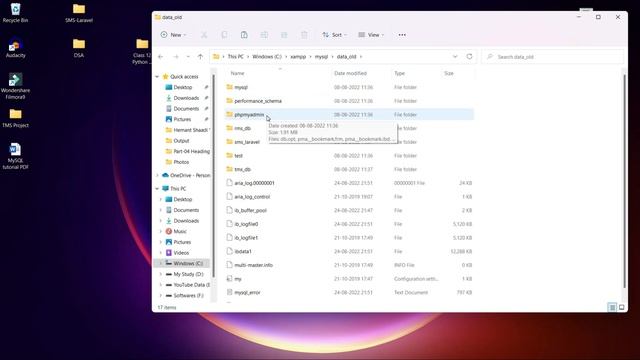The height and width of the screenshot is (360, 640).
Task: Select the ib_buffer_pool file
Action: point(349,210)
